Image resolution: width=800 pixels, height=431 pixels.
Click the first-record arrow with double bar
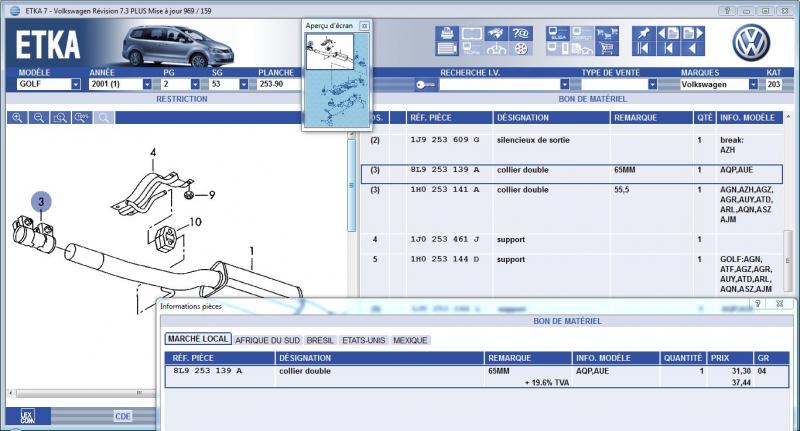point(643,48)
